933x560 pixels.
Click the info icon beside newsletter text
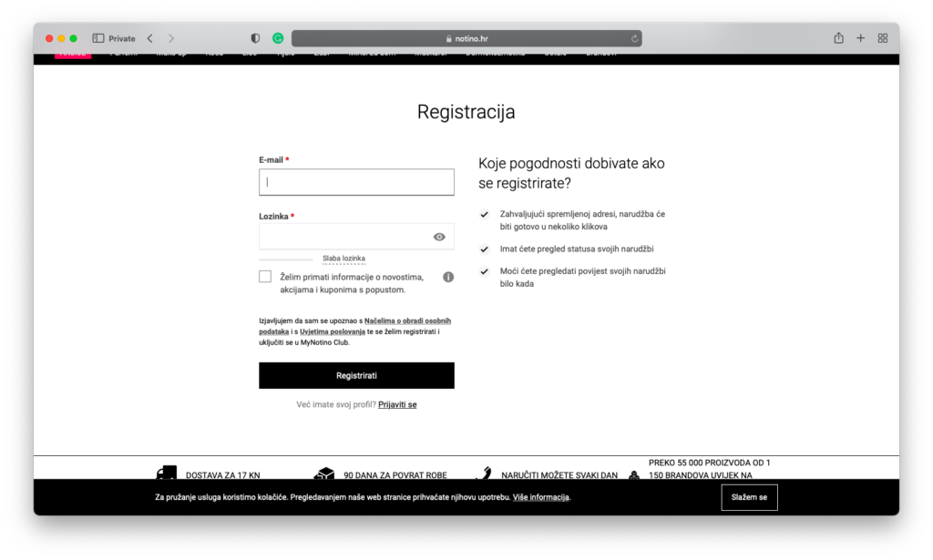click(448, 277)
